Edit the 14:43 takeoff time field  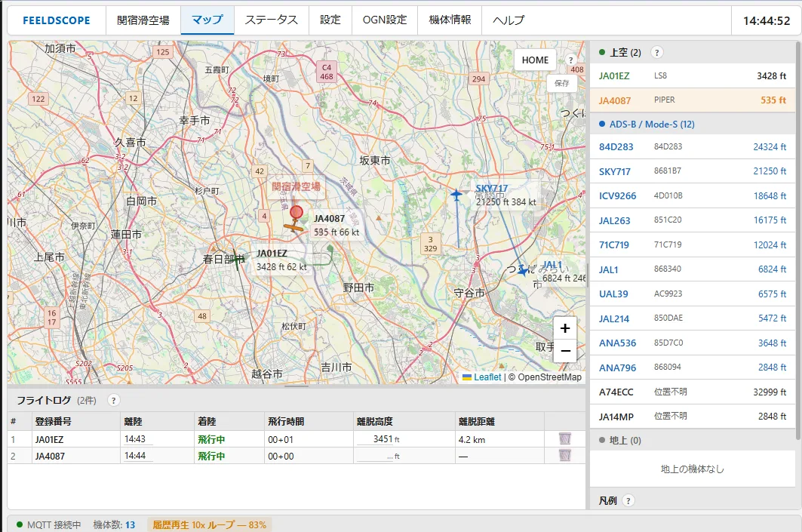pos(137,439)
